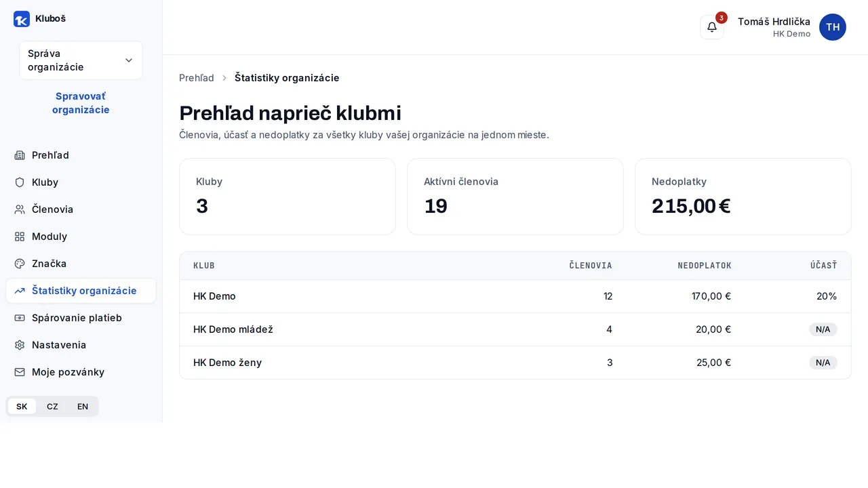The width and height of the screenshot is (868, 488).
Task: Click the Klub column header
Action: (x=204, y=266)
